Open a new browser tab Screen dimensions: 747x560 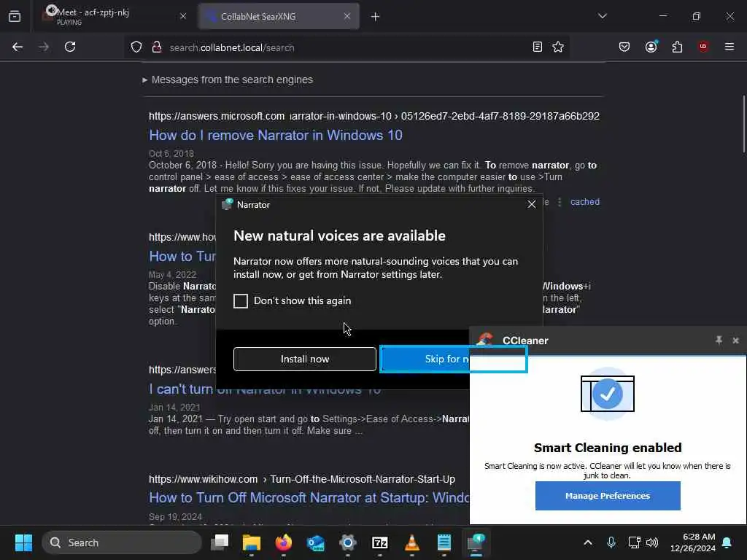(376, 17)
